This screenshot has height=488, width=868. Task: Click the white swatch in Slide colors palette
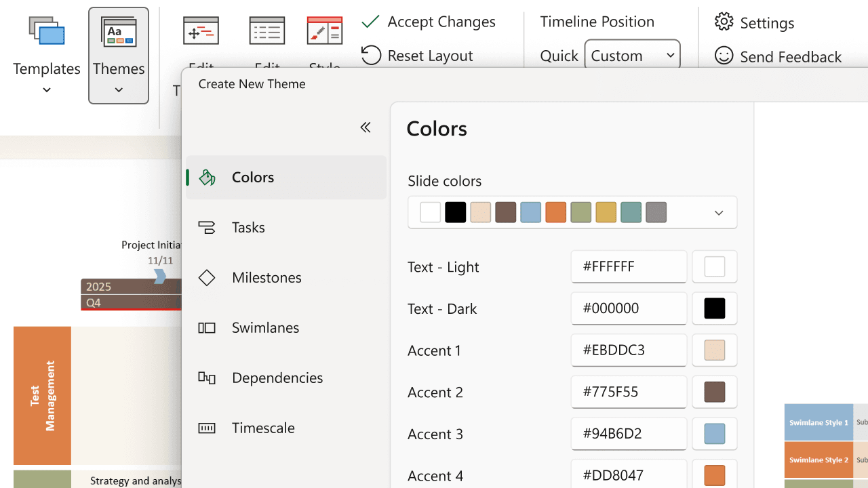click(431, 212)
